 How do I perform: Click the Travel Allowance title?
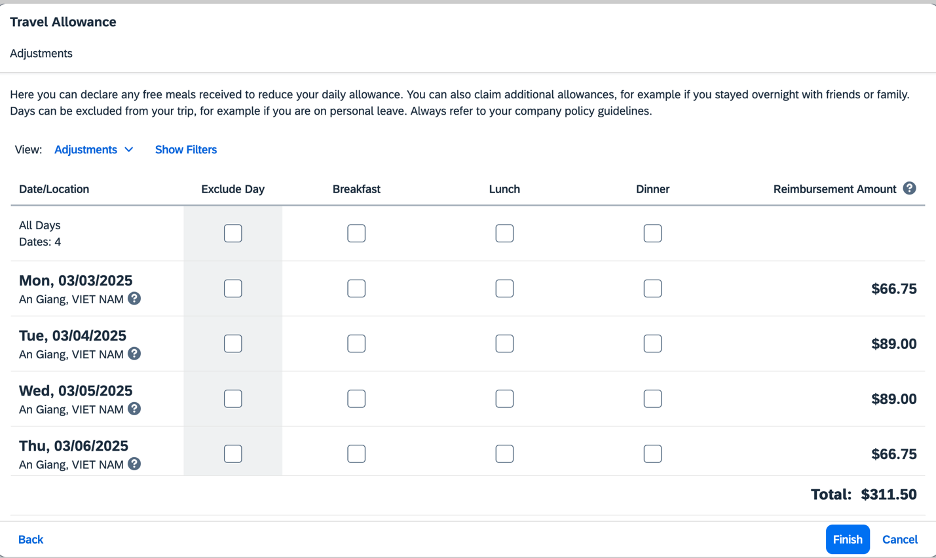click(x=63, y=22)
